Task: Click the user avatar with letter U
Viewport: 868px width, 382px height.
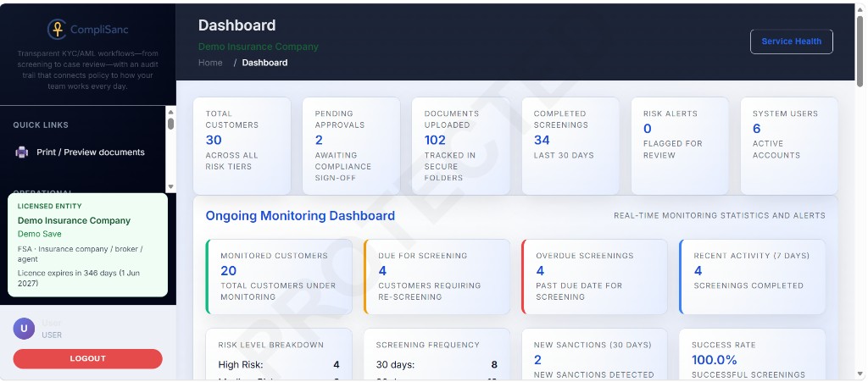Action: coord(24,329)
